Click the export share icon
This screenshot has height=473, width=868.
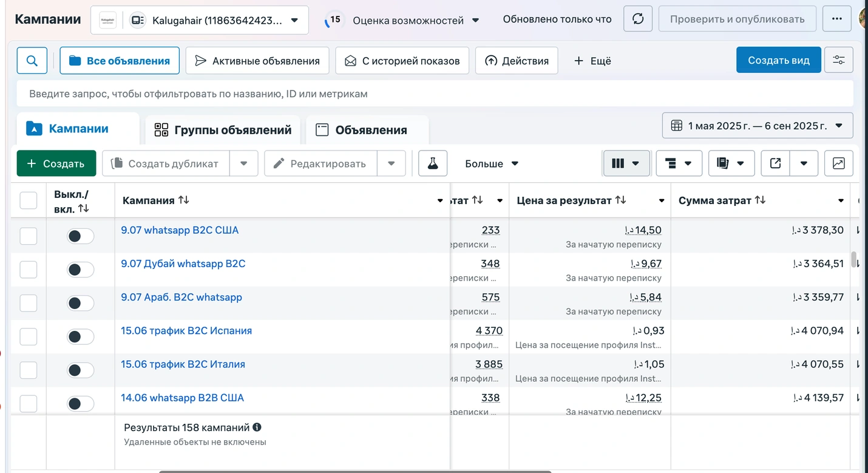point(775,163)
